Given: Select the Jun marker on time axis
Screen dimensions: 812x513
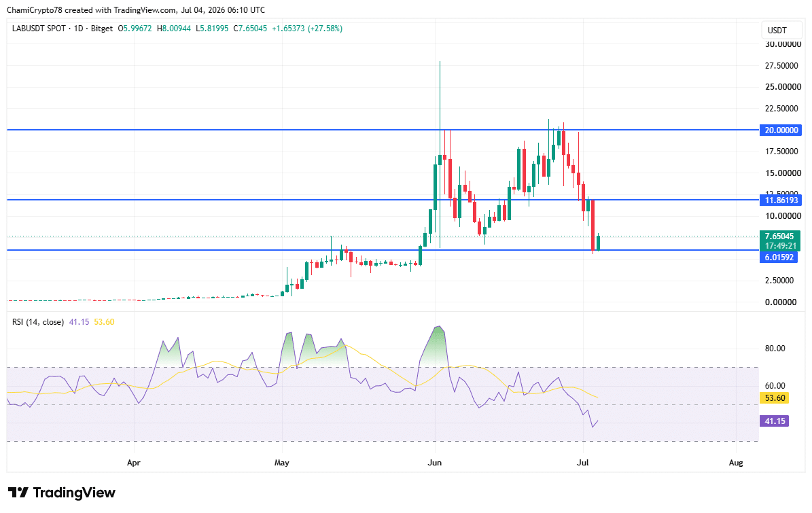Looking at the screenshot, I should (x=434, y=462).
